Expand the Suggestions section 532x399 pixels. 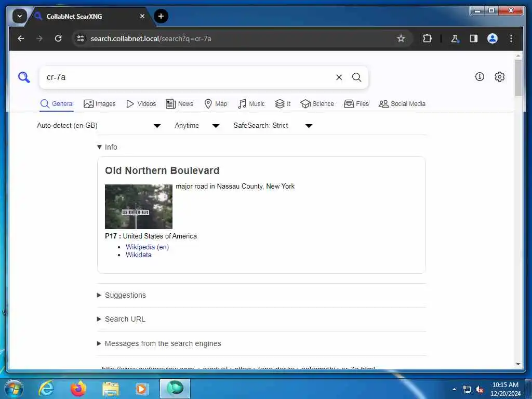click(122, 295)
